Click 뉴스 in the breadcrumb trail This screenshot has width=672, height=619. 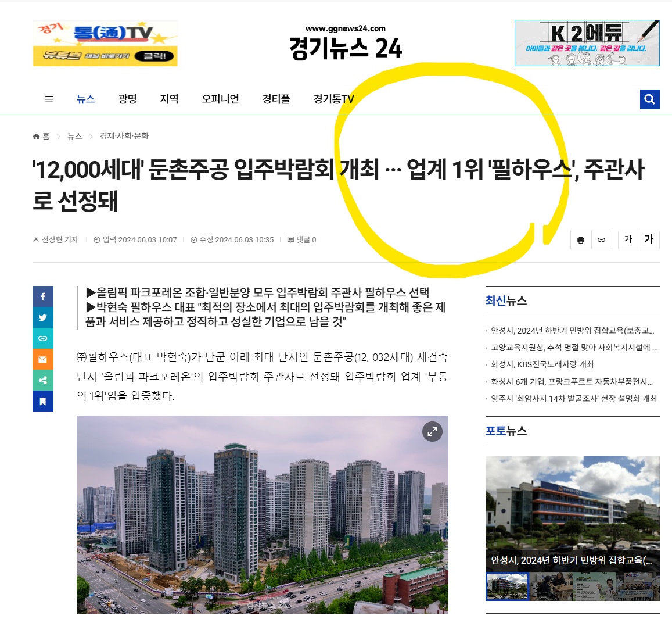pos(74,137)
